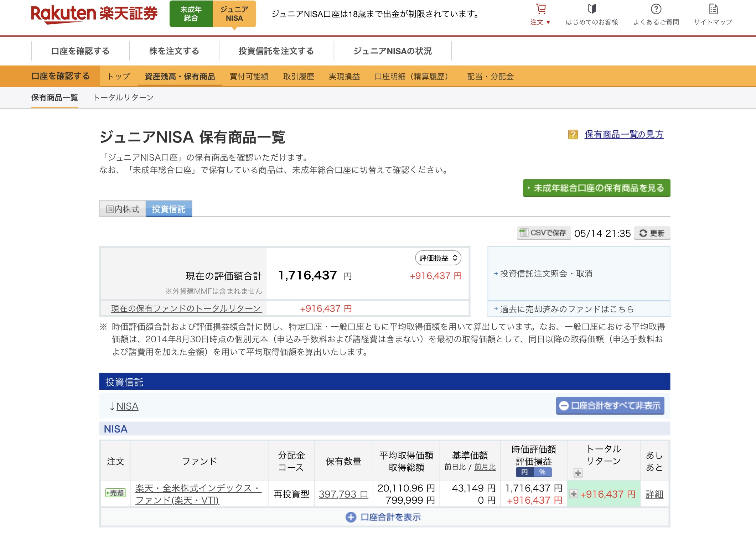Save holdings with CSVで保存 button
The image size is (756, 535).
pyautogui.click(x=544, y=233)
